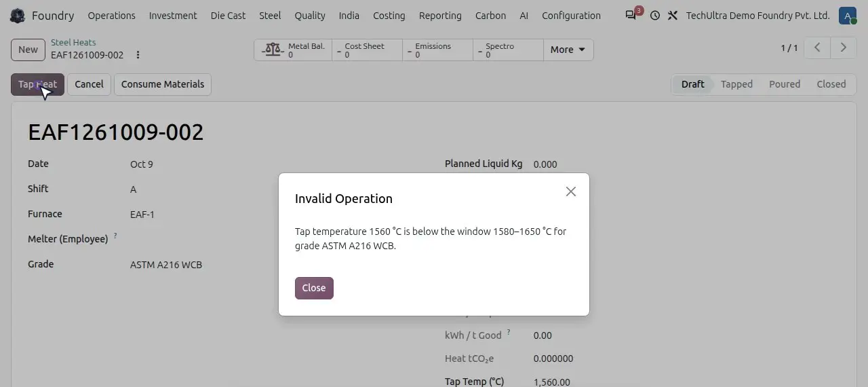Click the Invalid Operation dialog title

point(344,198)
